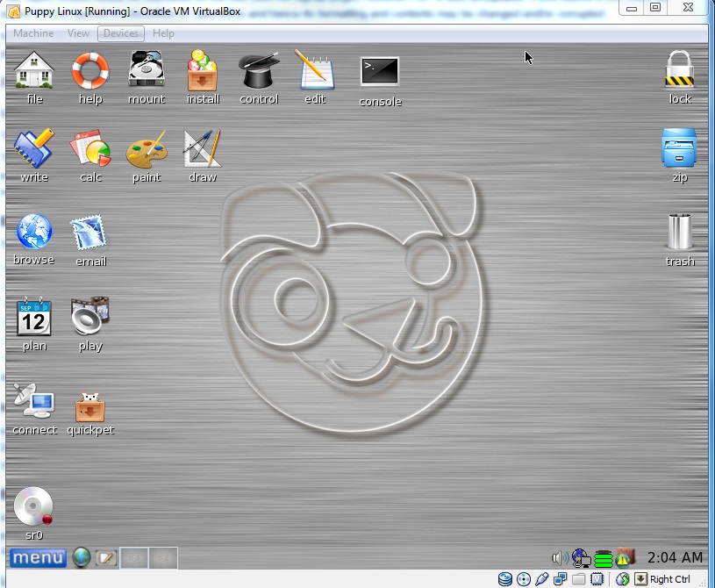Open the Help menu

163,33
